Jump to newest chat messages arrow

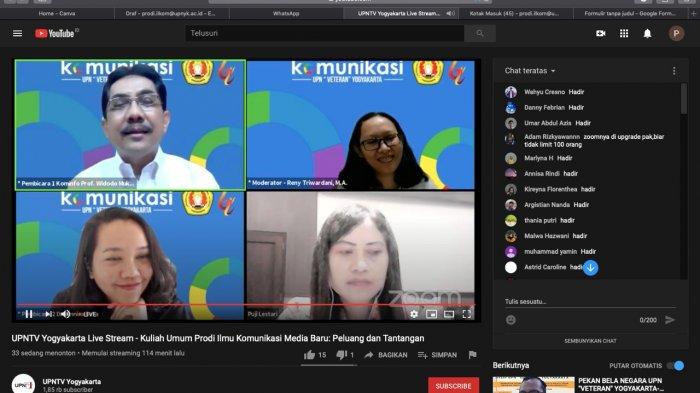pos(590,268)
